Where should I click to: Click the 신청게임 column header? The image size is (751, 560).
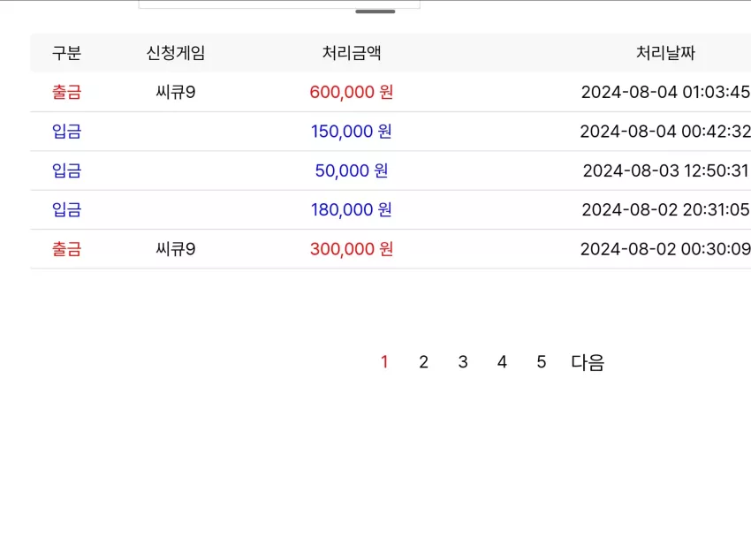pyautogui.click(x=176, y=53)
